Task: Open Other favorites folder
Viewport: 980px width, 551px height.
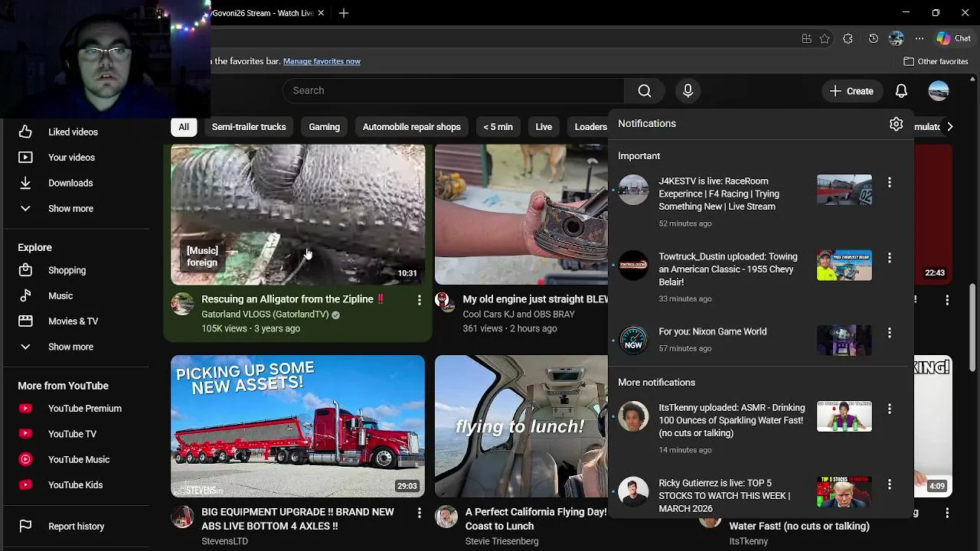Action: (936, 61)
